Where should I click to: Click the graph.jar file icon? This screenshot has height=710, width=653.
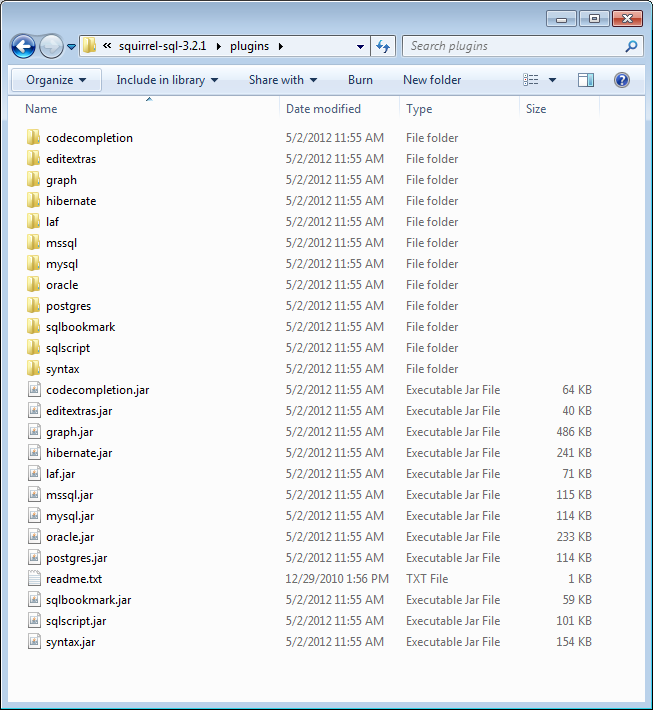coord(34,432)
